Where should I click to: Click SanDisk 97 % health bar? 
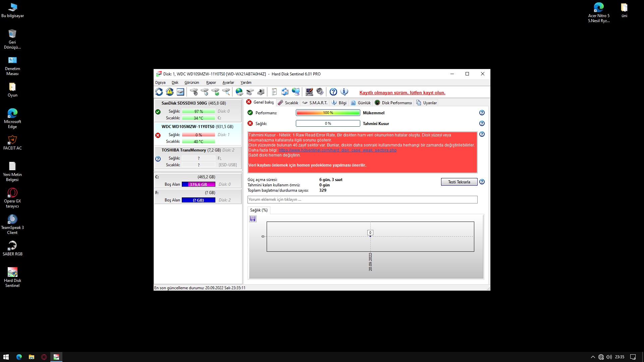199,111
